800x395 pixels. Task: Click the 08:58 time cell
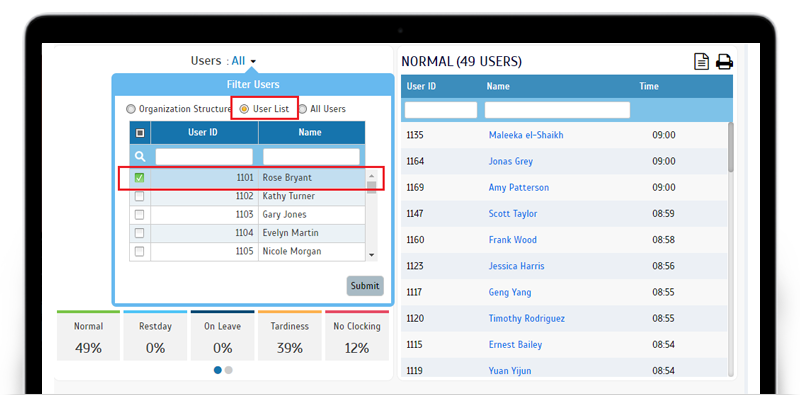664,240
